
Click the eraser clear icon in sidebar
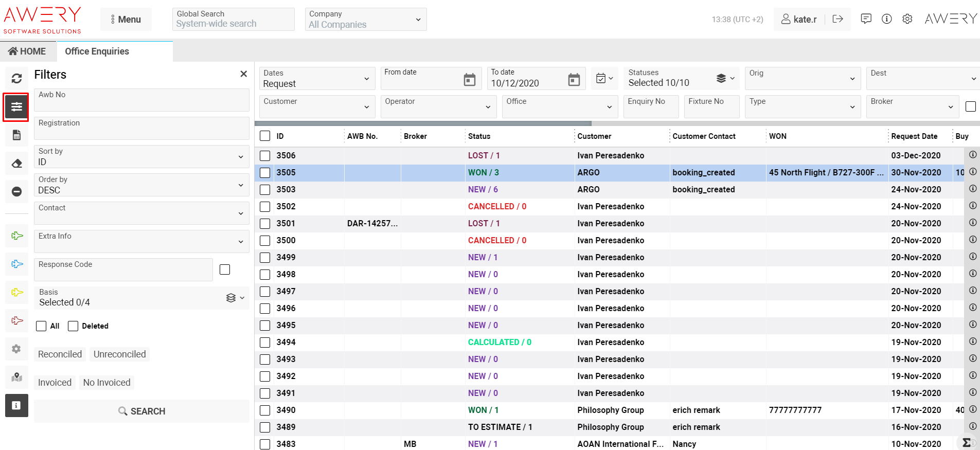(x=16, y=164)
